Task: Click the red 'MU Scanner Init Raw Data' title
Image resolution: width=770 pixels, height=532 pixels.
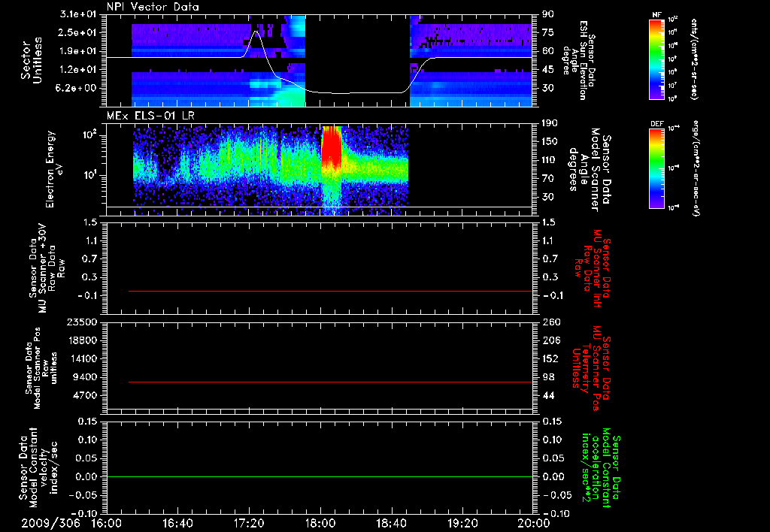Action: [x=593, y=268]
